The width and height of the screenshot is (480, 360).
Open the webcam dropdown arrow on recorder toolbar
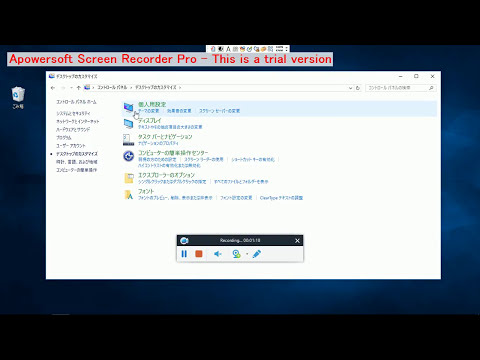[247, 254]
